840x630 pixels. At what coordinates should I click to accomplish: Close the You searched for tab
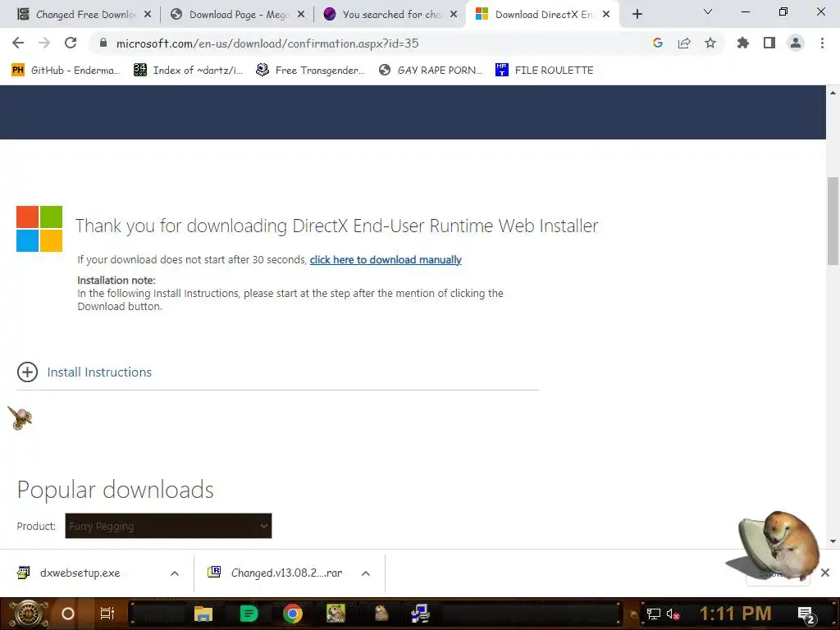[x=454, y=15]
